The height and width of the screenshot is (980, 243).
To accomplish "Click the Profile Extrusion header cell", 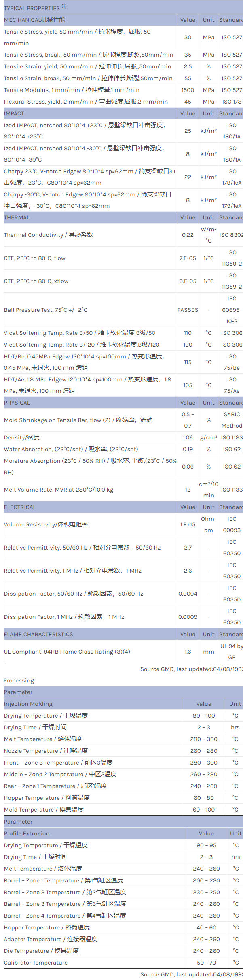I will click(27, 833).
